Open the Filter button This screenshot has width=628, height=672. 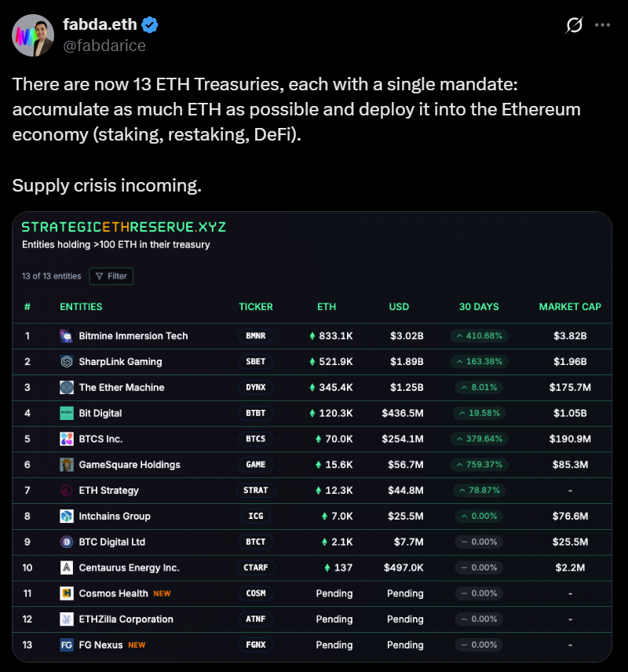pyautogui.click(x=111, y=276)
